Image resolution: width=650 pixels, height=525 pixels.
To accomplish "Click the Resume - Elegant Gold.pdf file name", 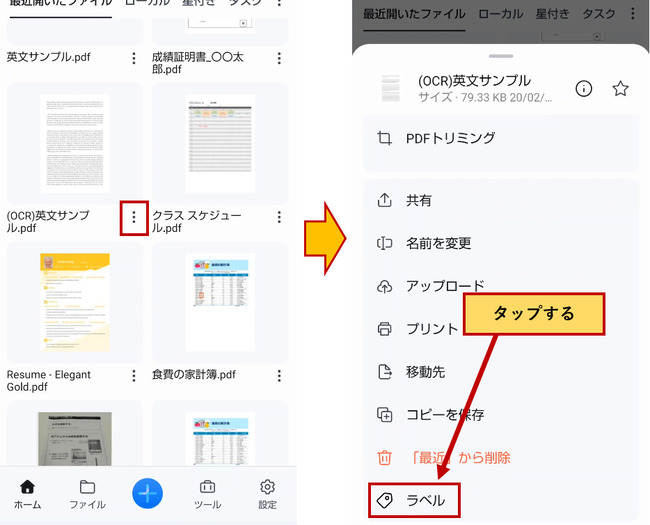I will coord(49,381).
